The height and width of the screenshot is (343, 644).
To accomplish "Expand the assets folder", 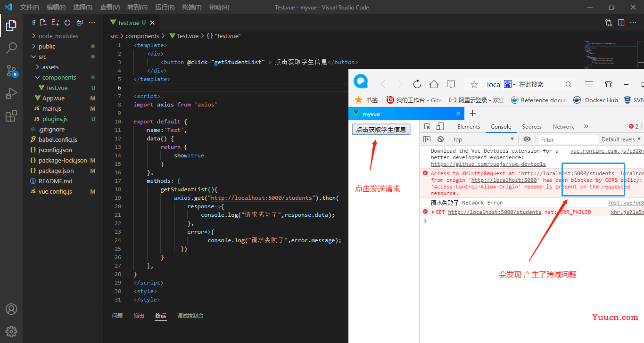I will point(37,67).
